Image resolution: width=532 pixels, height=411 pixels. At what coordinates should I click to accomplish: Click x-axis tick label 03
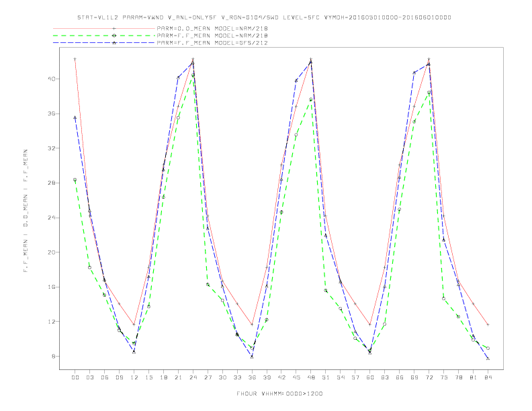coord(89,377)
